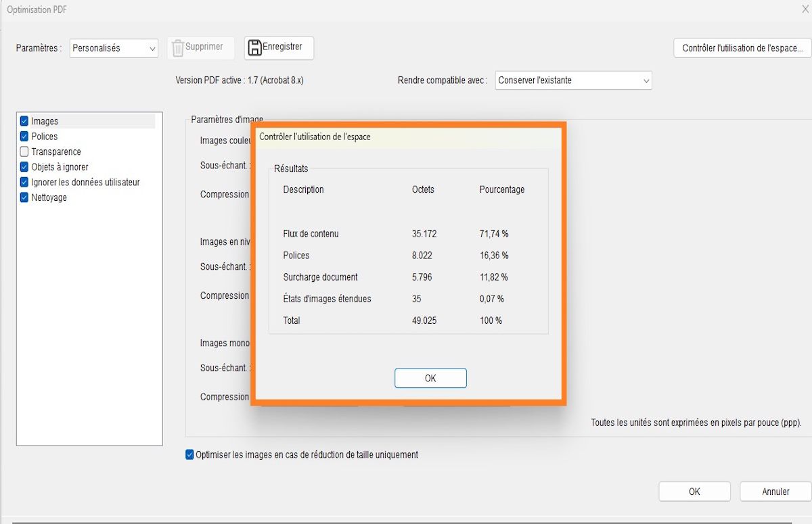The height and width of the screenshot is (524, 812).
Task: Uncheck the Images option
Action: point(24,120)
